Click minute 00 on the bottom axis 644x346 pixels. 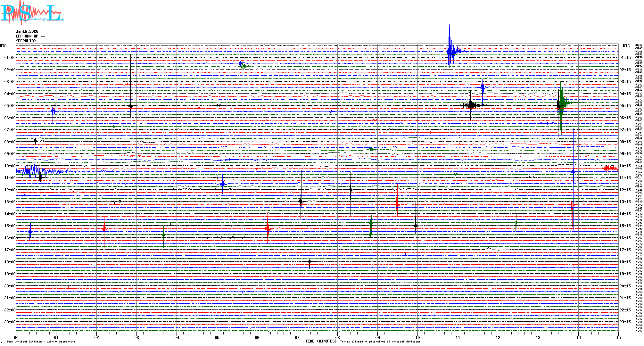click(x=16, y=337)
